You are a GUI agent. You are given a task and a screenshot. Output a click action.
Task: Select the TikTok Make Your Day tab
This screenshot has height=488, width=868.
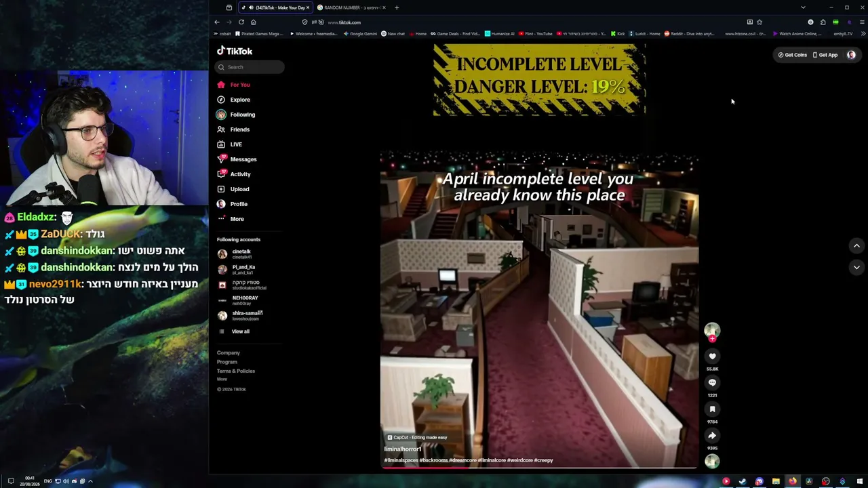point(275,7)
